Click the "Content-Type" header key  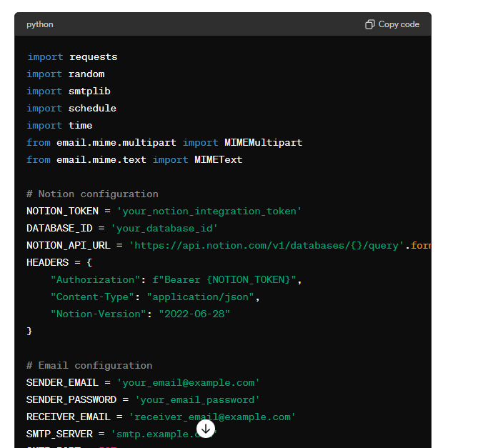pos(92,297)
